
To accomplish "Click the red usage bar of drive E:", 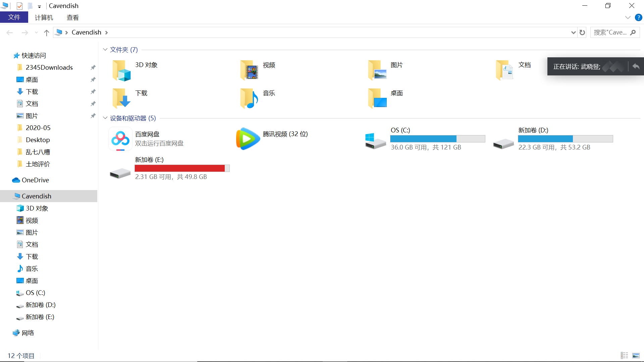I will (x=180, y=168).
